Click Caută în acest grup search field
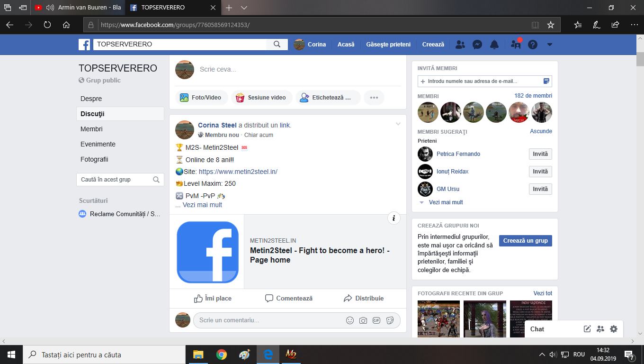The height and width of the screenshot is (364, 644). point(120,180)
